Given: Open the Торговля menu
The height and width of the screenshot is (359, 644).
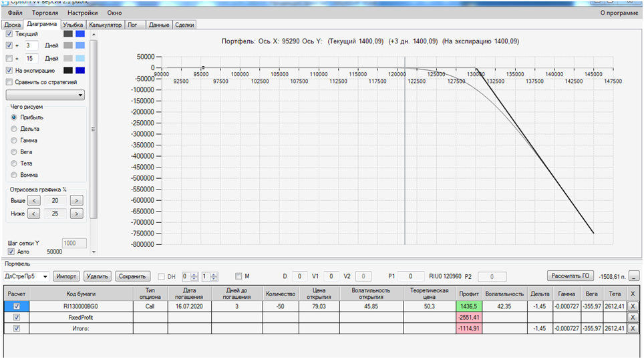Looking at the screenshot, I should pyautogui.click(x=45, y=13).
